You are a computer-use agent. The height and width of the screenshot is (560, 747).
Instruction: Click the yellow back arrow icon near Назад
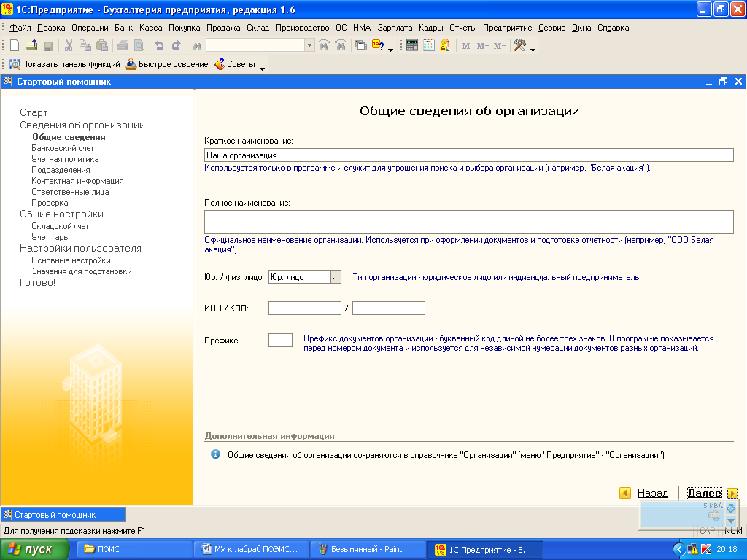625,493
